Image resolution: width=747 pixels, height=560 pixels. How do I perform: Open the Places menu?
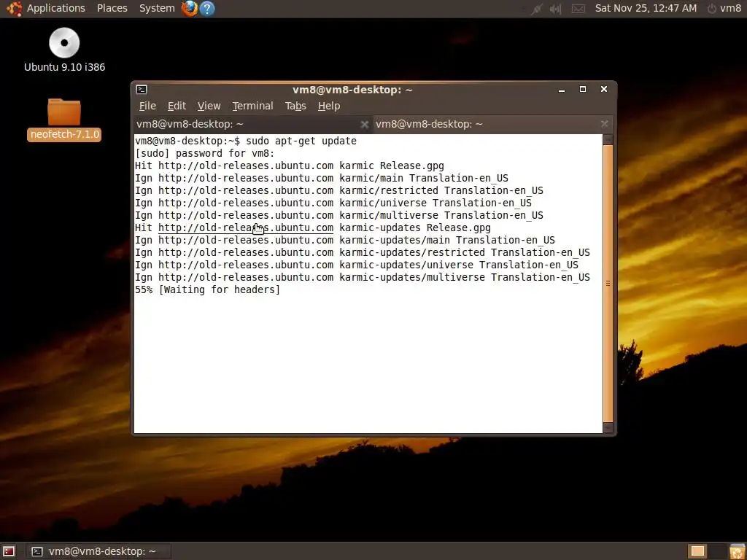point(112,8)
